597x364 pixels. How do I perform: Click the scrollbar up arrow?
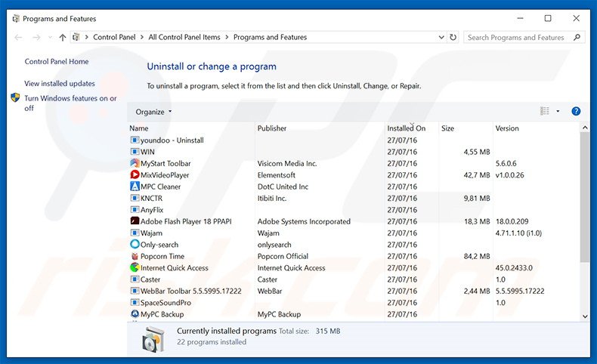585,128
